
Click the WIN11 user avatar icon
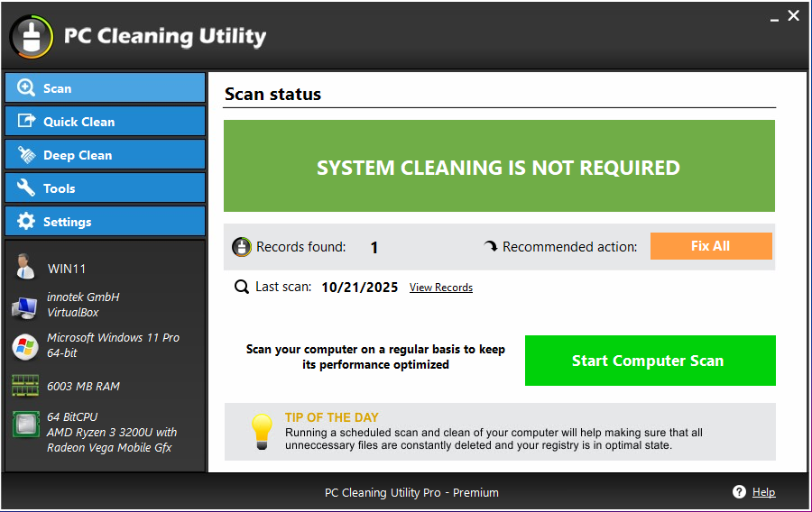[x=24, y=267]
